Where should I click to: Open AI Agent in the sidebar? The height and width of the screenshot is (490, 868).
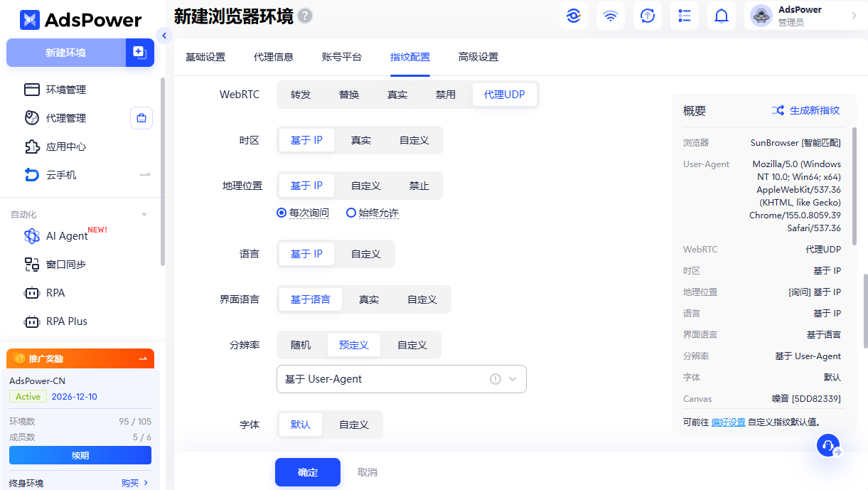[67, 236]
